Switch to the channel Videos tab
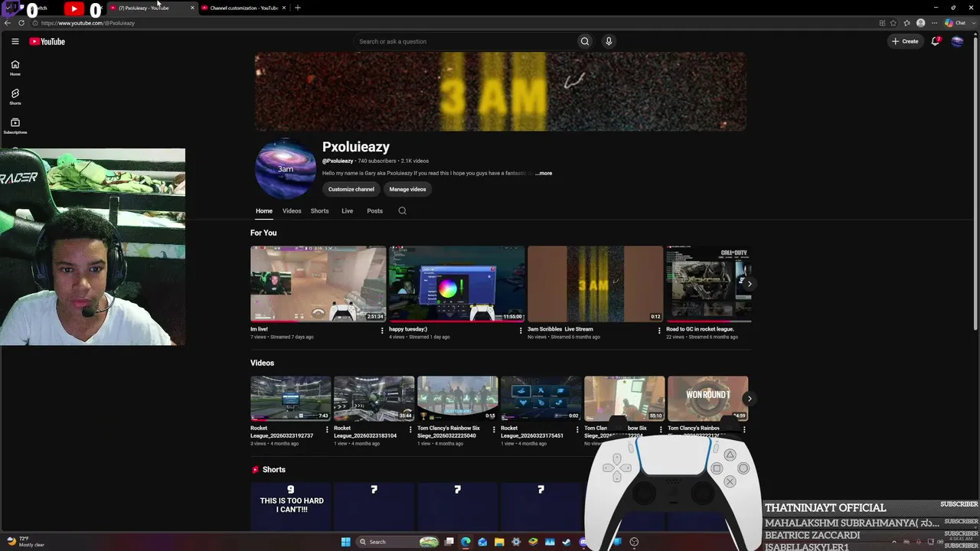The height and width of the screenshot is (551, 980). [x=292, y=211]
